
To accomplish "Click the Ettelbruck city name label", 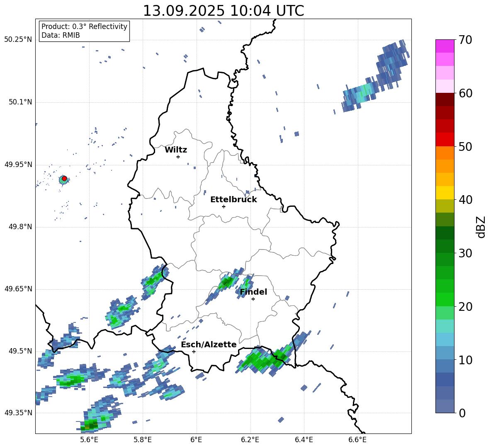I will [x=233, y=199].
